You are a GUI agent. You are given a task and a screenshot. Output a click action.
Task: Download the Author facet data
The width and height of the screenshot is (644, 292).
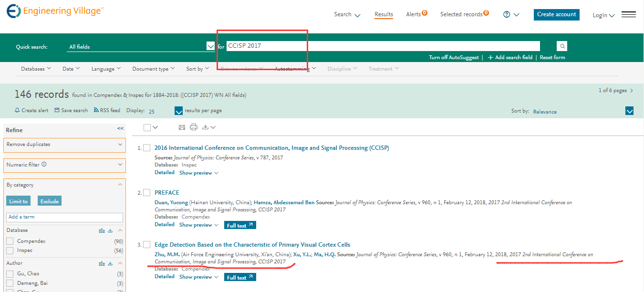[x=111, y=263]
